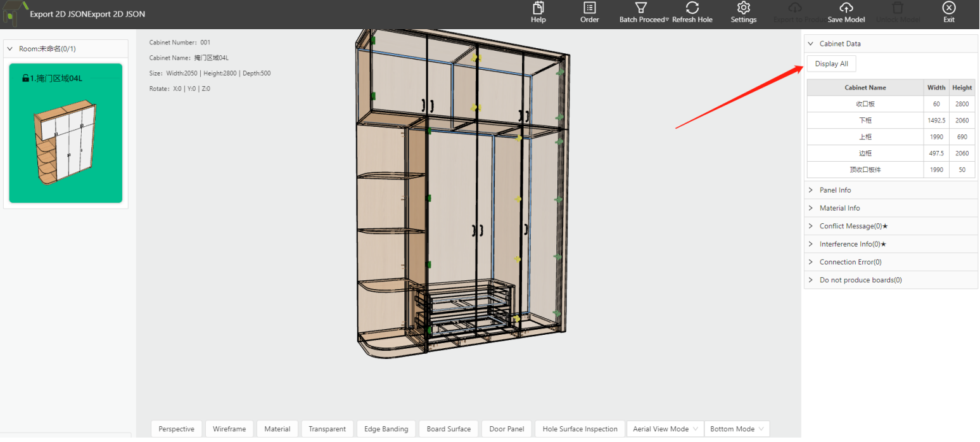
Task: Click the Hole Surface Inspection button
Action: [x=580, y=429]
